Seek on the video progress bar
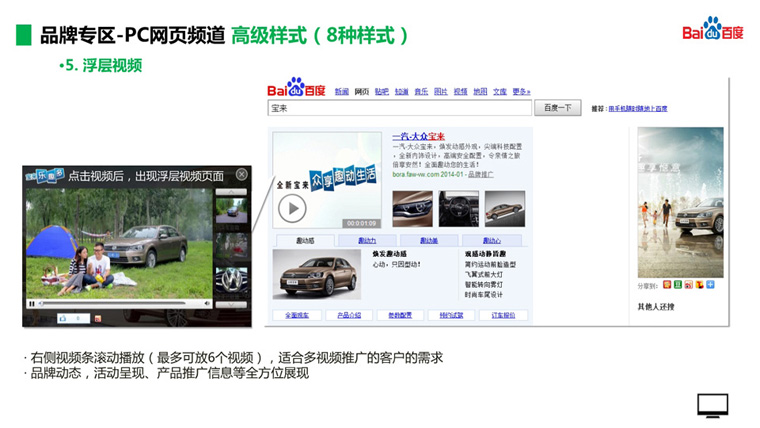This screenshot has width=760, height=428. point(112,303)
